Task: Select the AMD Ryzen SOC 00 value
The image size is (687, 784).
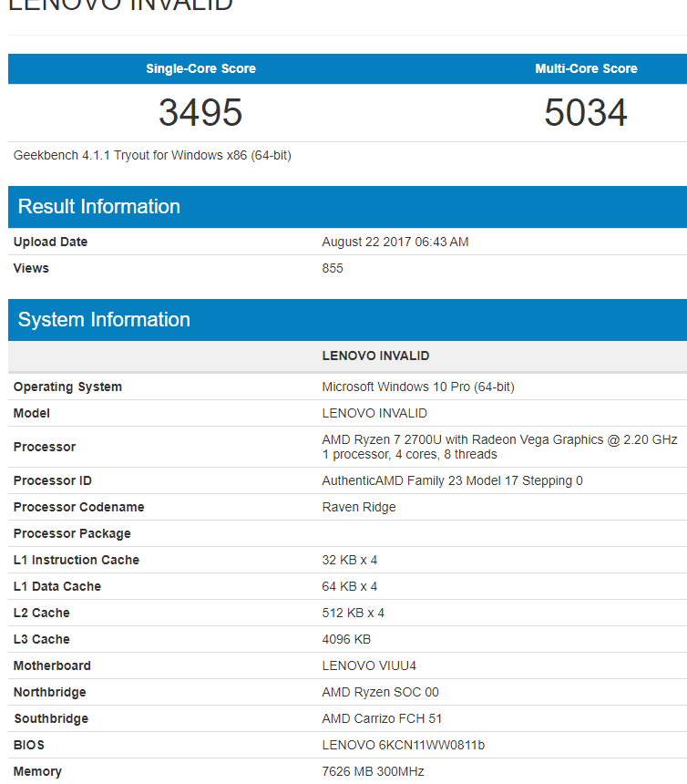Action: tap(380, 693)
